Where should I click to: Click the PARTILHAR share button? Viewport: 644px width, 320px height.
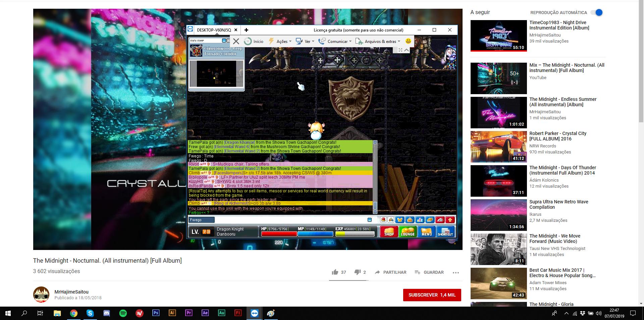(390, 272)
